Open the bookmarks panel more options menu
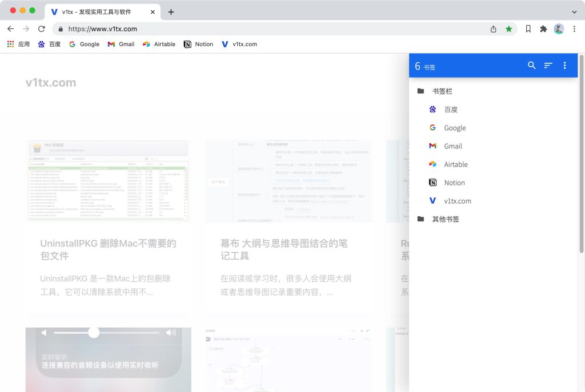 pyautogui.click(x=564, y=66)
